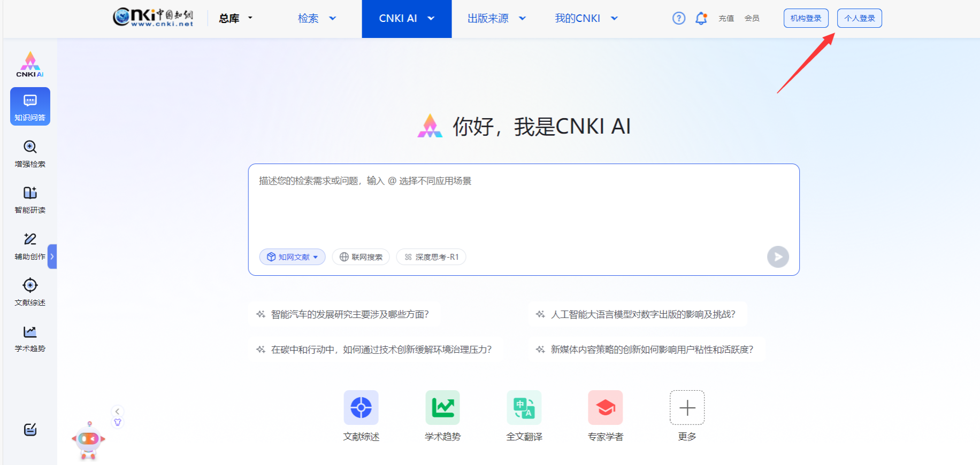The height and width of the screenshot is (465, 980).
Task: Select the 碳中和行动 suggestion
Action: 374,350
